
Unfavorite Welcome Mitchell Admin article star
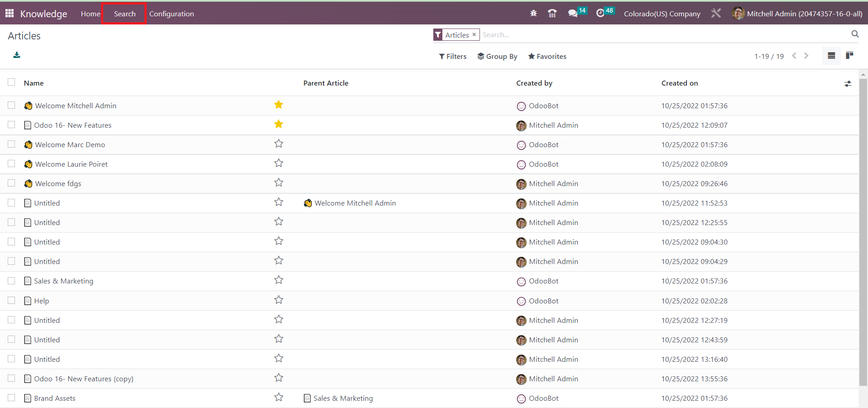pos(278,105)
